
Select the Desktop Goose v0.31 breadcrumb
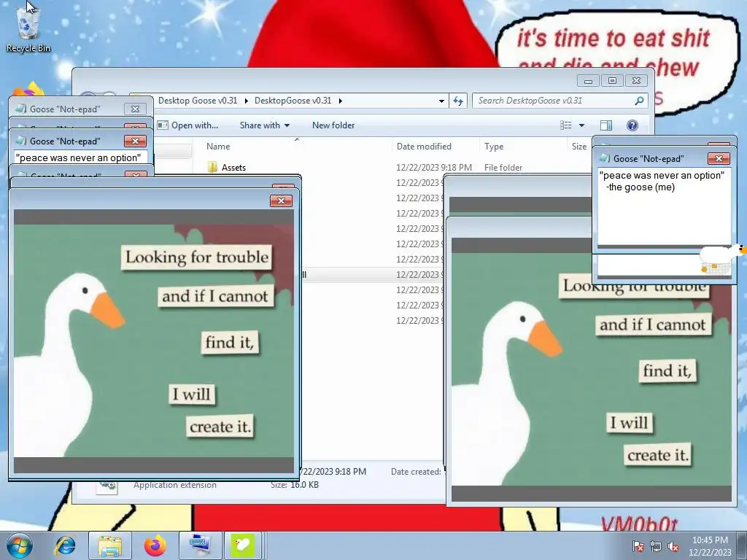click(197, 101)
